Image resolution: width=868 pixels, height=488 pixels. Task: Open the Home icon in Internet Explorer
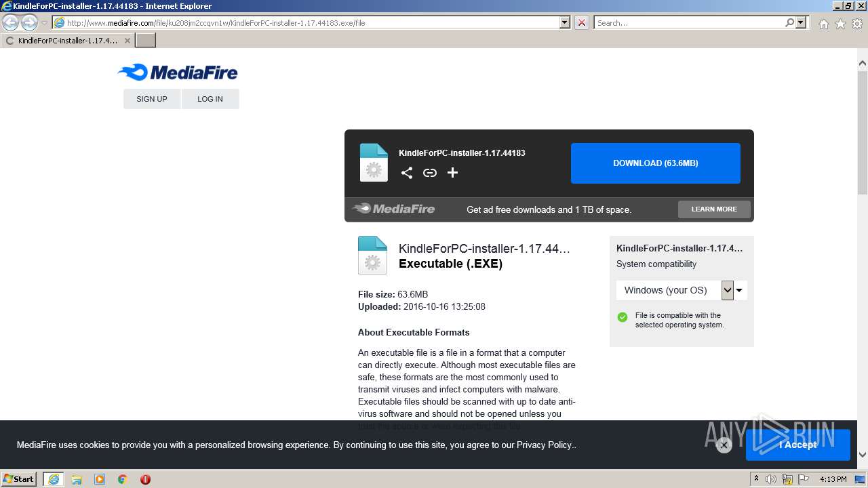[x=823, y=24]
